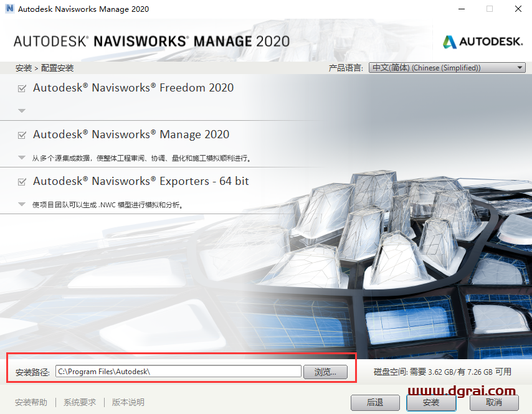Viewport: 532px width, 414px height.
Task: Click the Exporters description mentioning .NWC
Action: (x=108, y=205)
